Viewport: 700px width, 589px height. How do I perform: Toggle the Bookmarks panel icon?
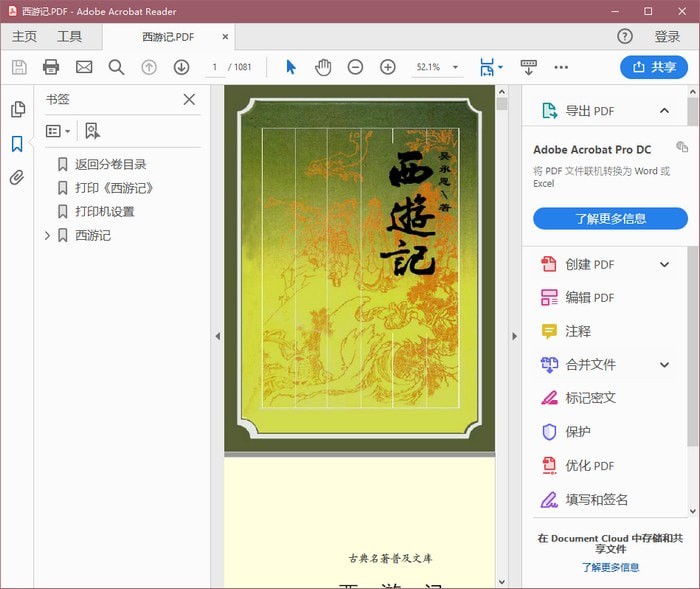point(17,144)
